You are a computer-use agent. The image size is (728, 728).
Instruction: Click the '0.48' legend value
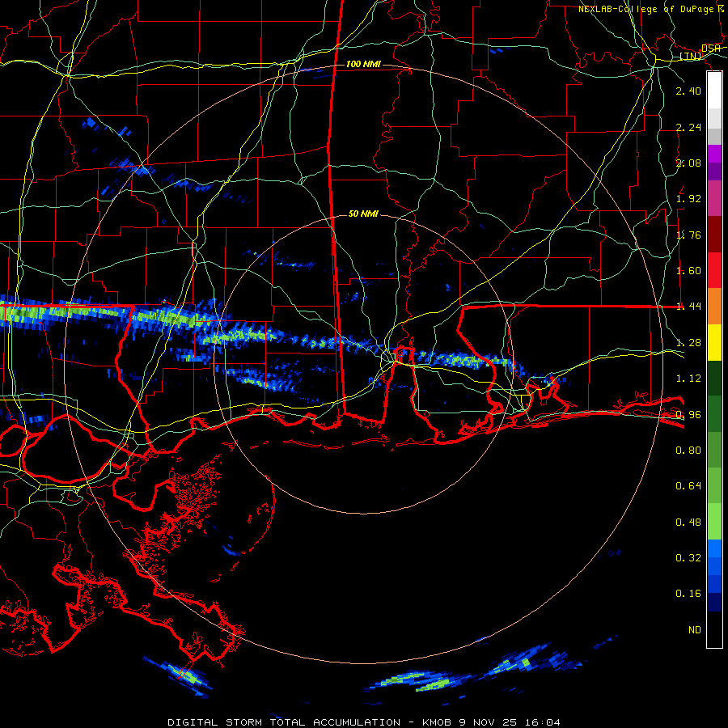pyautogui.click(x=688, y=523)
